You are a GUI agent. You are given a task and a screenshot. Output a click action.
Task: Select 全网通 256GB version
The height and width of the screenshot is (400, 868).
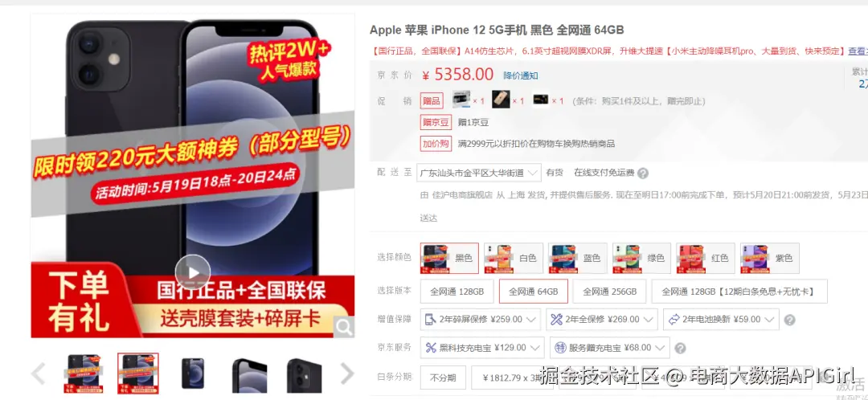pyautogui.click(x=609, y=291)
